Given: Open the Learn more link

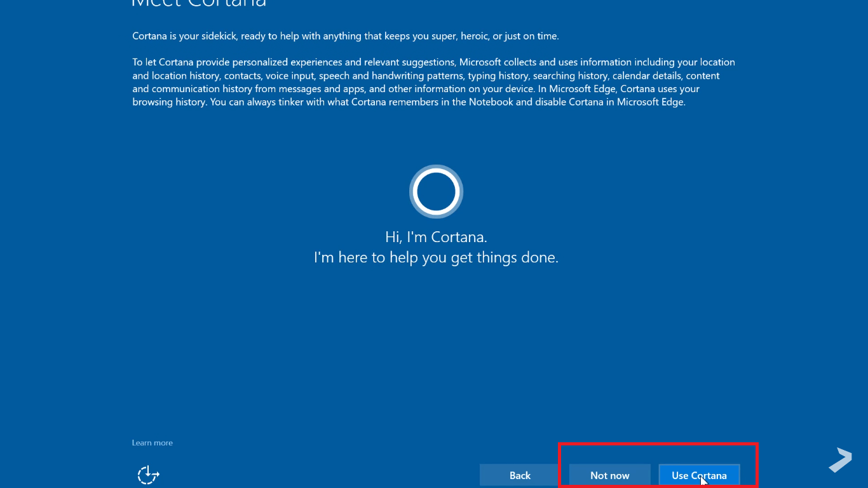Looking at the screenshot, I should (x=152, y=443).
